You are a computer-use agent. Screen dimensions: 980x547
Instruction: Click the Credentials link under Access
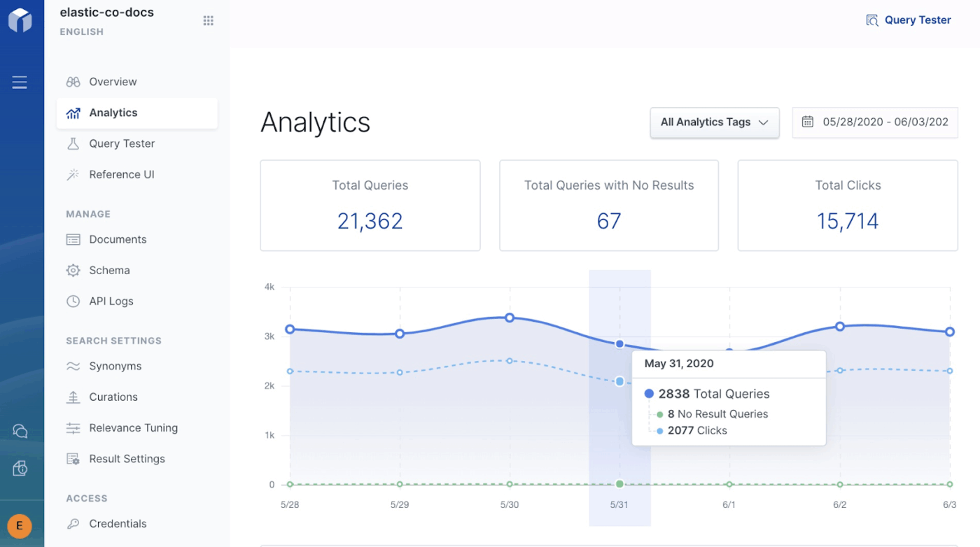pyautogui.click(x=118, y=524)
